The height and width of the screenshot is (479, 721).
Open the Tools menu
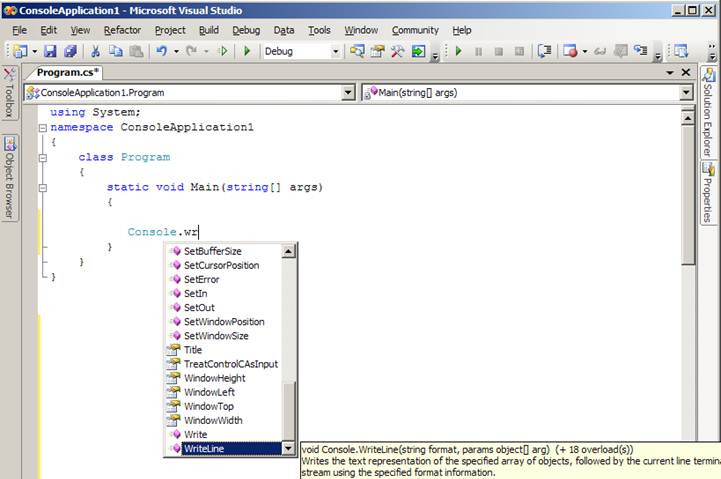click(319, 30)
